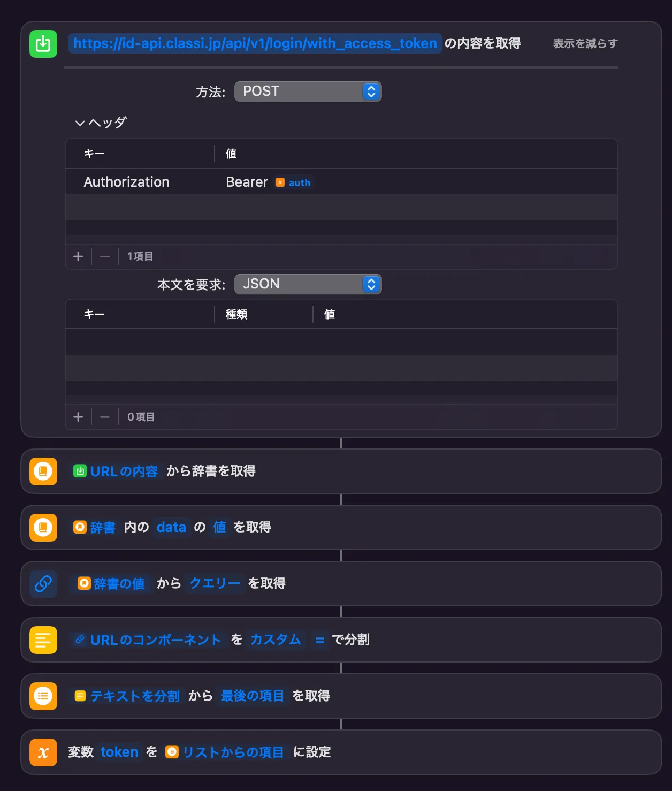672x791 pixels.
Task: Click the クエリー component parameter
Action: coord(215,583)
